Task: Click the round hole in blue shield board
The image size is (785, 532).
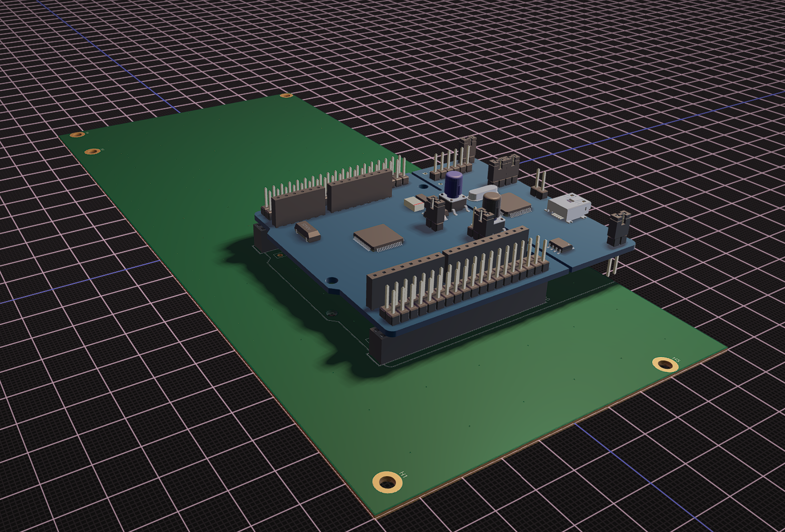Action: [x=332, y=281]
